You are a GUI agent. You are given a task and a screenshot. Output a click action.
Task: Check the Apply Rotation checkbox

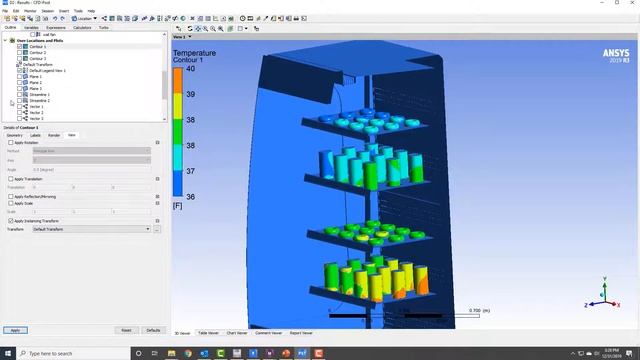pos(11,142)
